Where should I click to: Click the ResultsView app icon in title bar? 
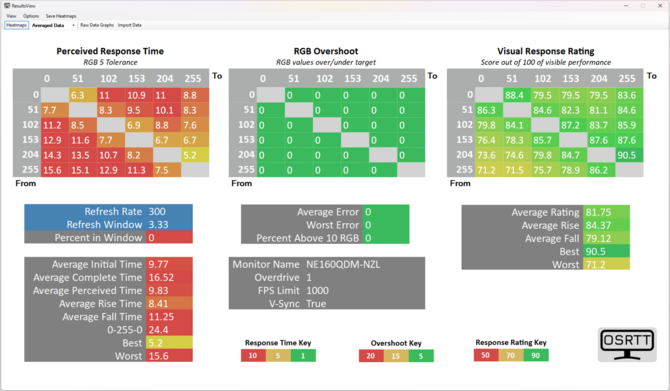pos(7,6)
